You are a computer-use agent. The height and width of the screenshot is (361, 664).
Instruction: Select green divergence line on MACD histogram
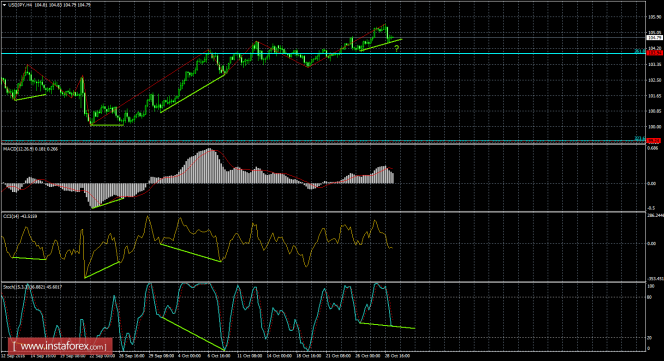(108, 203)
